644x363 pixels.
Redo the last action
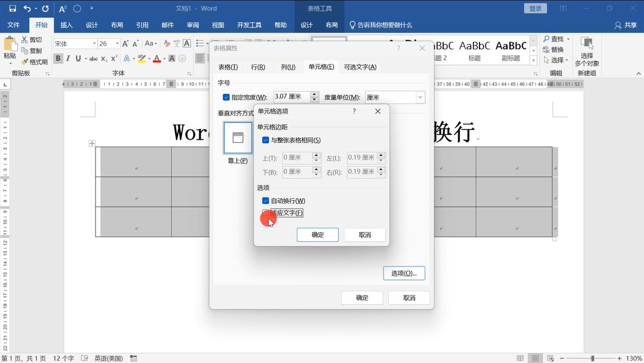coord(45,9)
